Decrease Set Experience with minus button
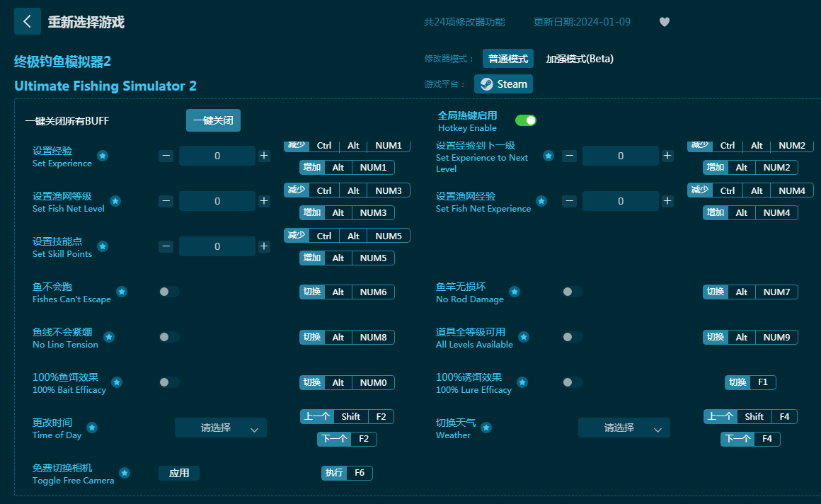821x504 pixels. (x=166, y=156)
